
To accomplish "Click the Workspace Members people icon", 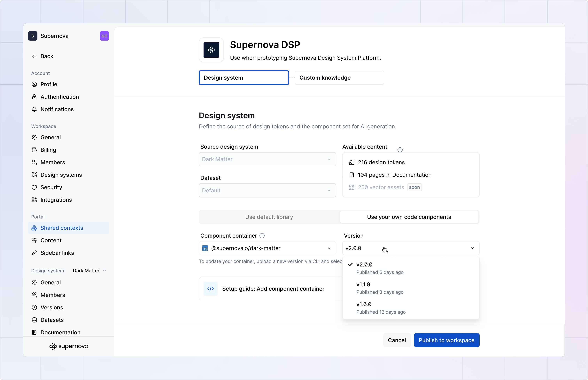I will [34, 162].
